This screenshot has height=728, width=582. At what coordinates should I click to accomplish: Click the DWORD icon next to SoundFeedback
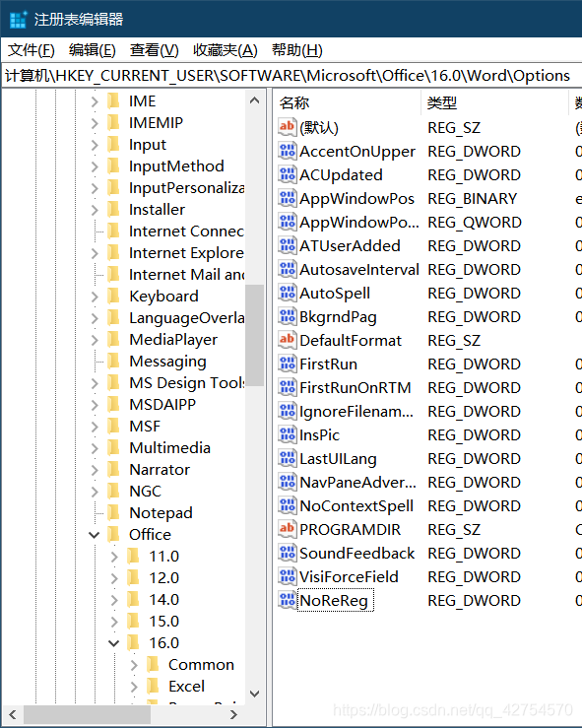click(x=288, y=553)
